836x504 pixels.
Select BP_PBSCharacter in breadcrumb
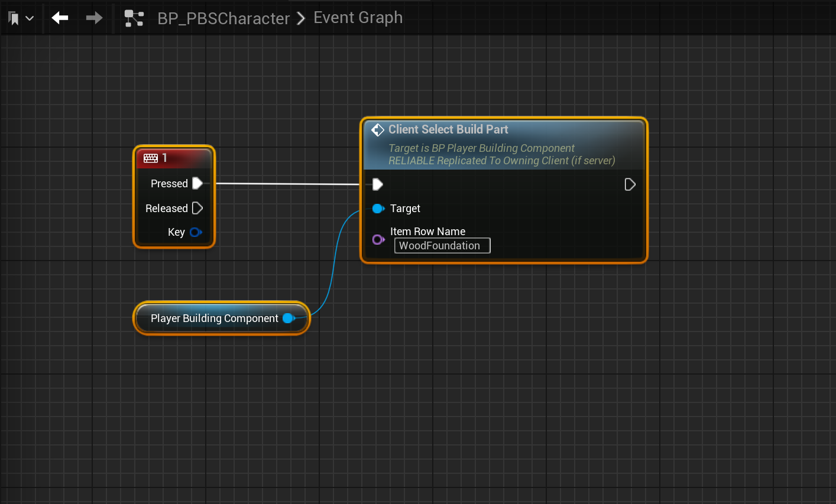point(223,19)
